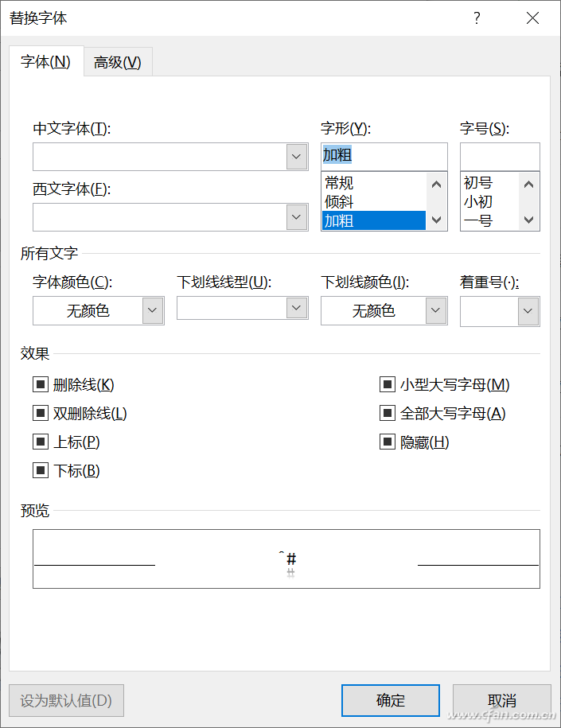This screenshot has height=728, width=561.
Task: Select 小初 in the 字号 list
Action: pos(489,201)
